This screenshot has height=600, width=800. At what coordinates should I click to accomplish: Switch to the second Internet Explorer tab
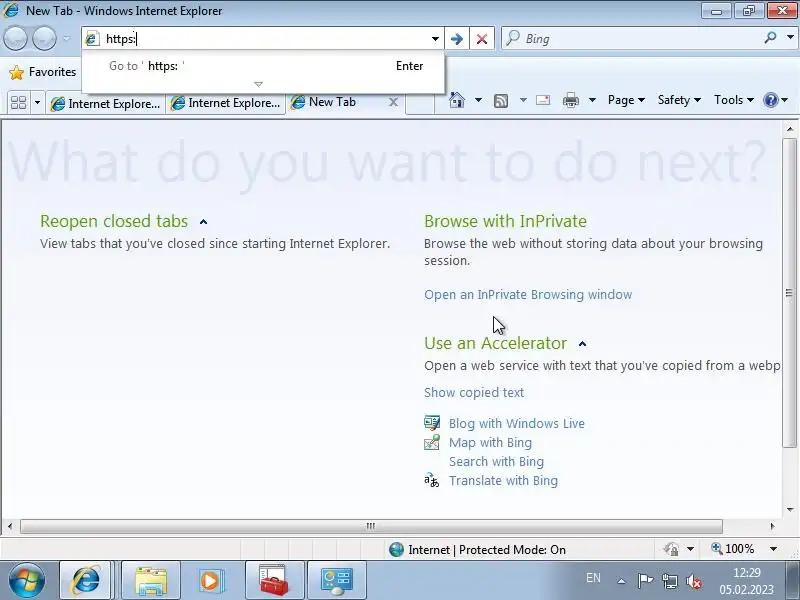click(226, 103)
